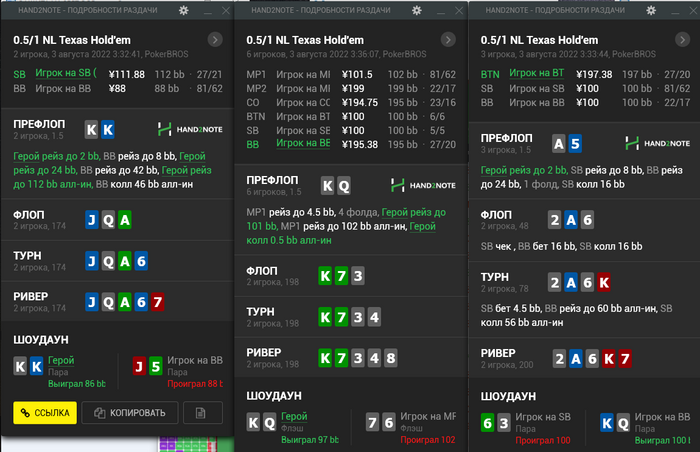The height and width of the screenshot is (452, 700).
Task: Click 'Проиграл 88' result in left window
Action: (x=195, y=384)
